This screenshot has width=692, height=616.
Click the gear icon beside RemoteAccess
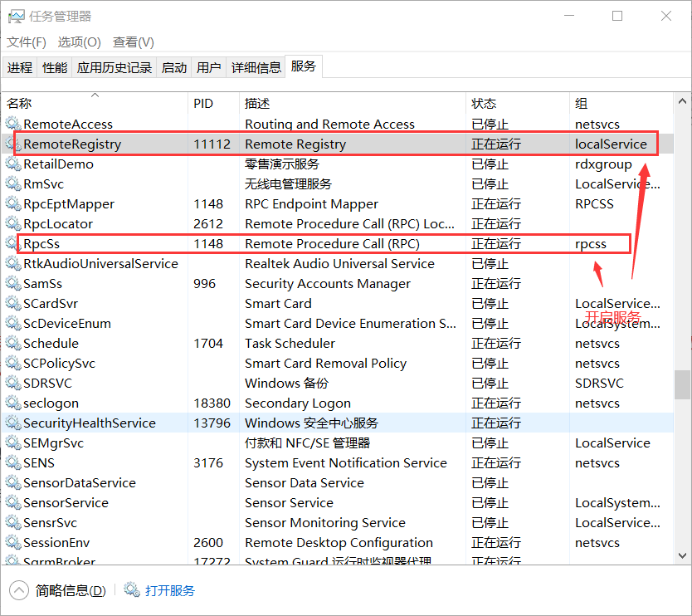[13, 124]
